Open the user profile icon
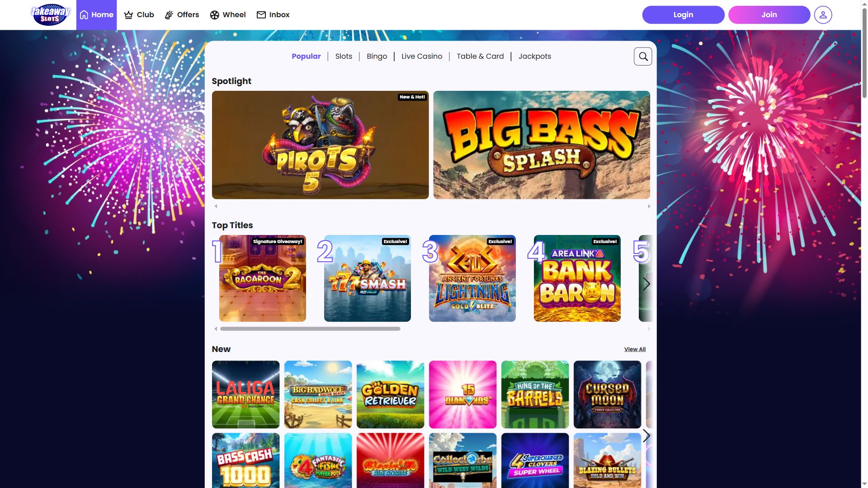Viewport: 868px width, 488px height. click(x=823, y=15)
